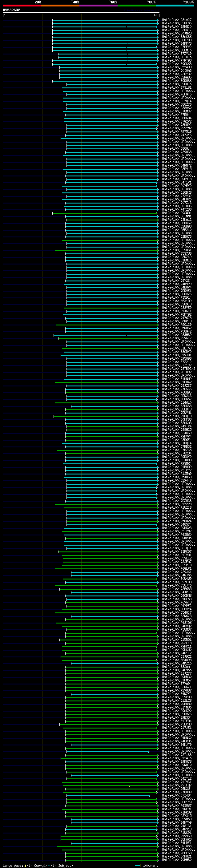Select hit label UniRef100_C3YQF4
The image size is (197, 868).
click(177, 101)
